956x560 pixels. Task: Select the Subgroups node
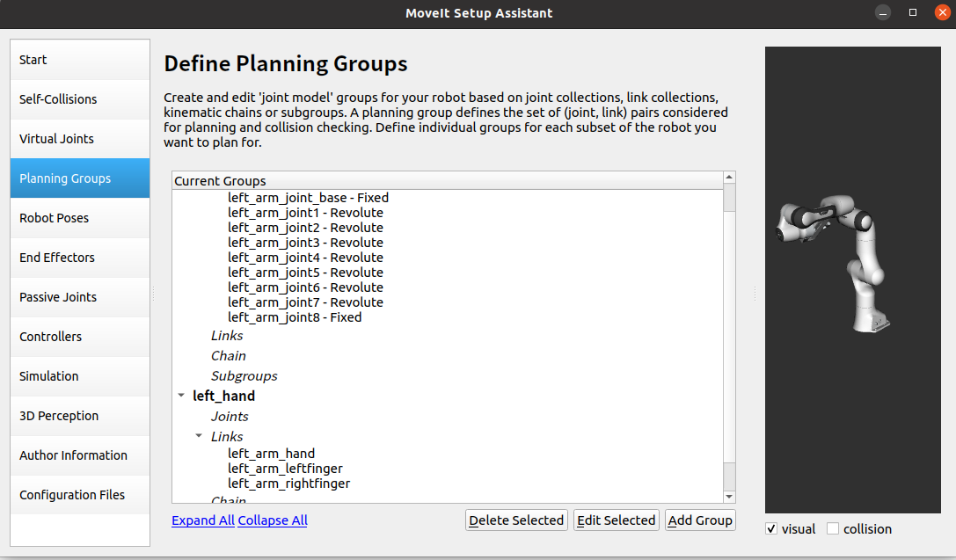coord(244,376)
